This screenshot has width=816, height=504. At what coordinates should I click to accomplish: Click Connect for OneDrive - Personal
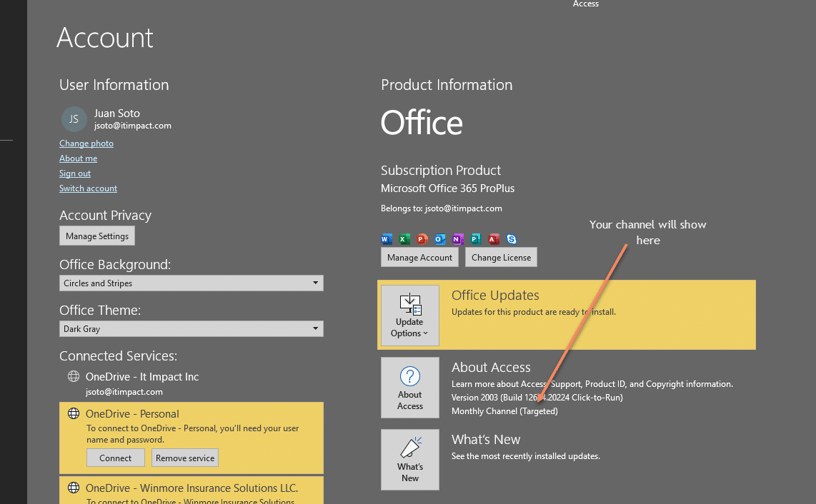pos(116,458)
